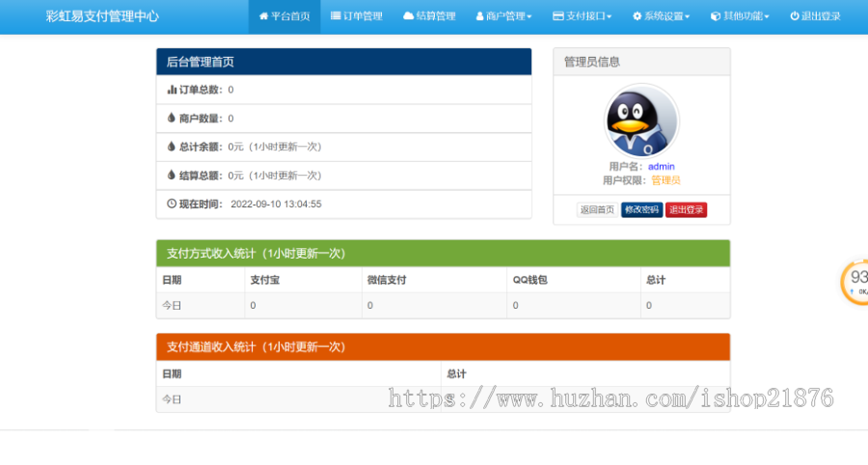Click the 支付通道收入统计 orange header
Viewport: 868px width, 465px height.
pyautogui.click(x=443, y=347)
